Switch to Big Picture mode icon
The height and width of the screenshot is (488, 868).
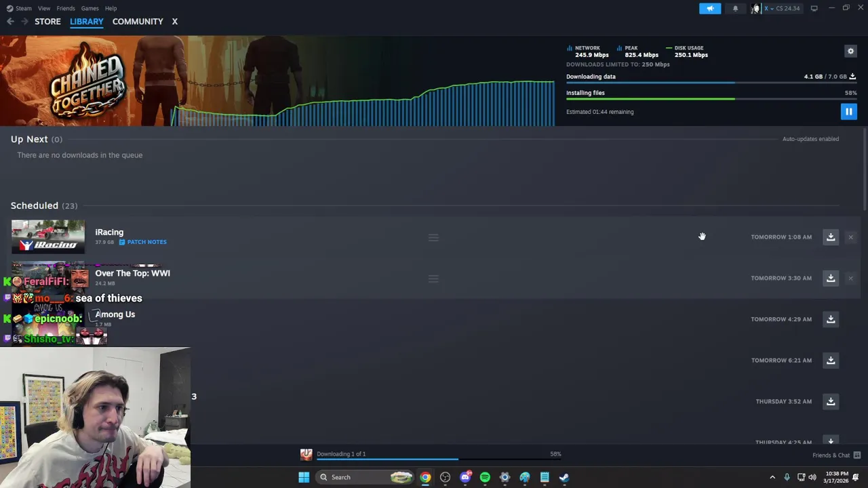[x=814, y=8]
